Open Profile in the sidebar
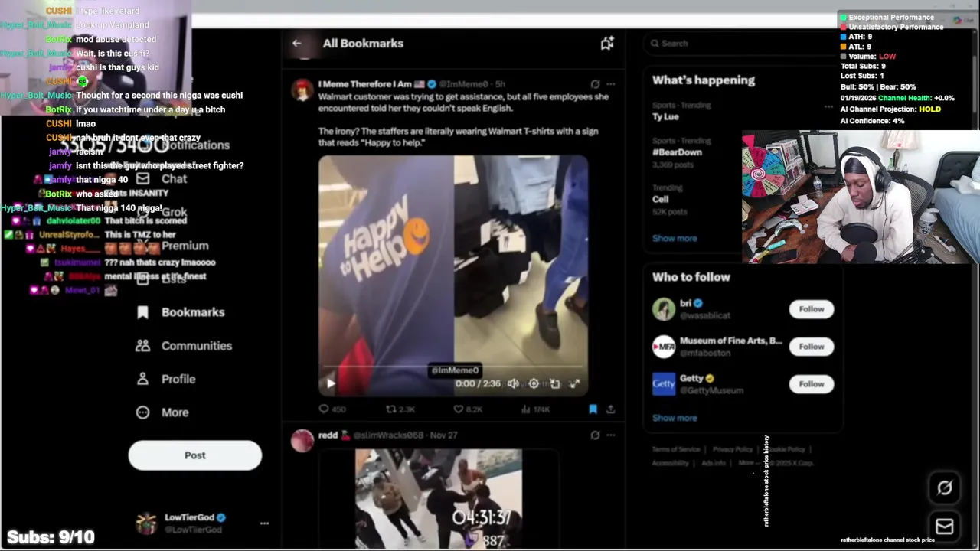 166,379
